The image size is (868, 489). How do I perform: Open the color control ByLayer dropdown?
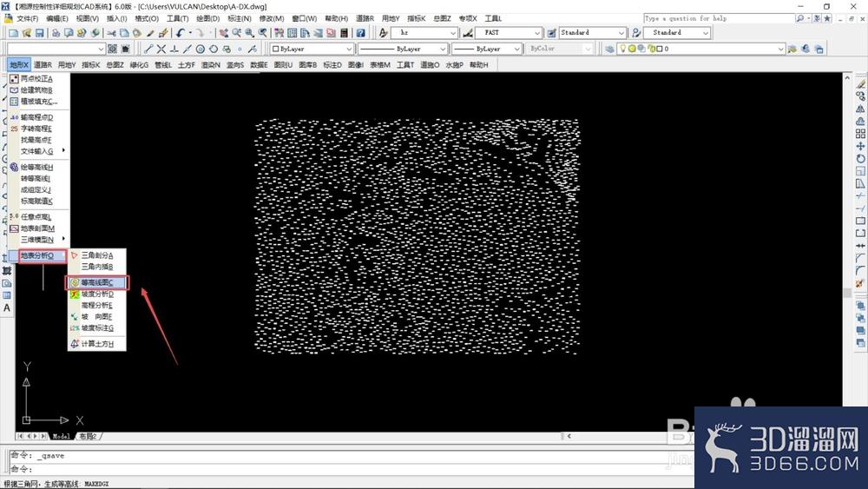click(312, 49)
